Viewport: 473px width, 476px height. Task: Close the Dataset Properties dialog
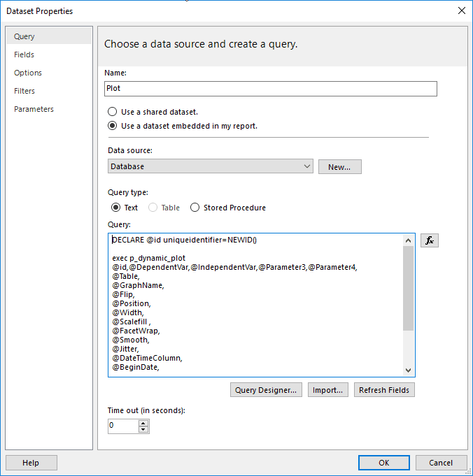click(461, 10)
